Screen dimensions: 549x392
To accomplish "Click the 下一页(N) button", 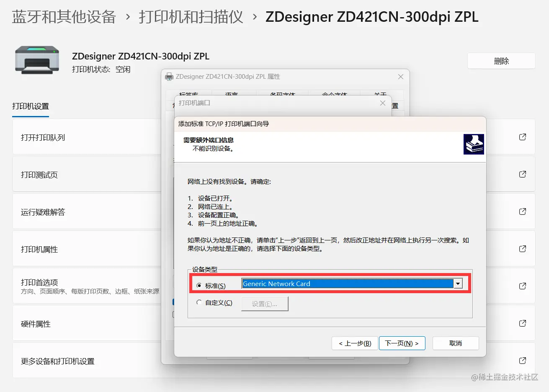I will (x=402, y=343).
